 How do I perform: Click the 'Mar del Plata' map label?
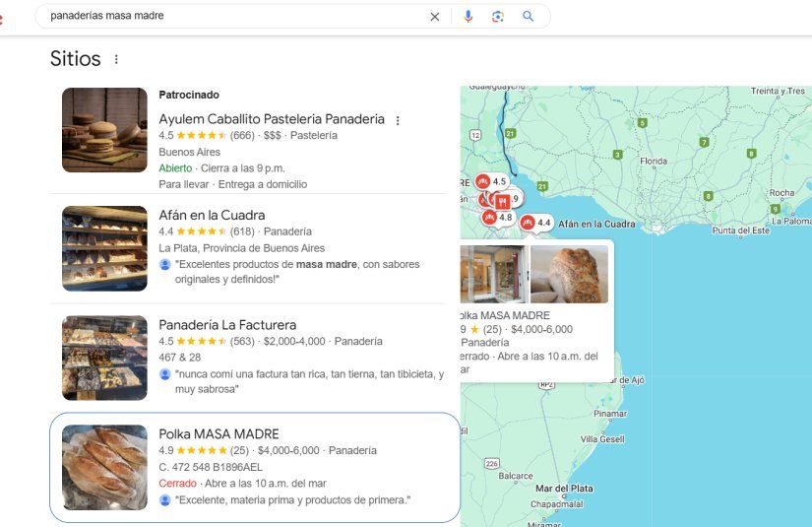point(564,489)
